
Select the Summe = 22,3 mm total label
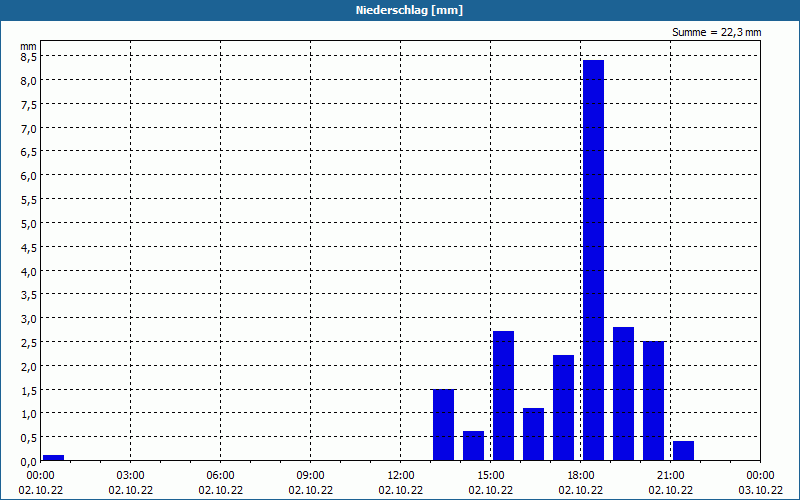point(716,32)
